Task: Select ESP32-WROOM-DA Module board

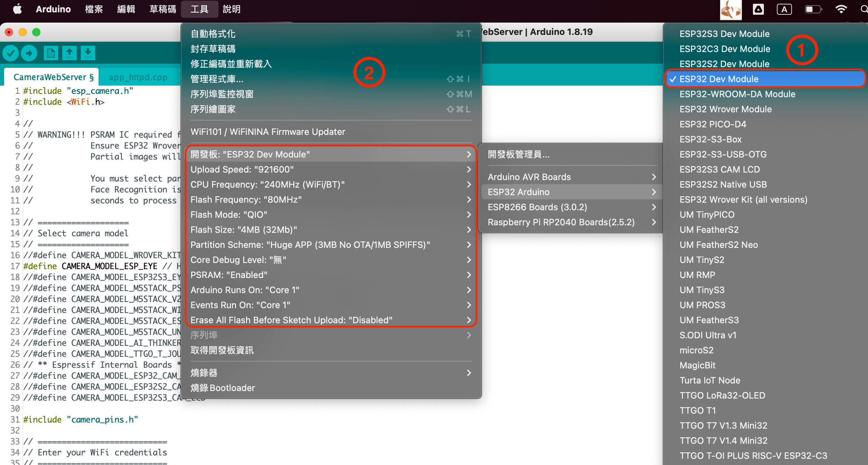Action: [765, 94]
